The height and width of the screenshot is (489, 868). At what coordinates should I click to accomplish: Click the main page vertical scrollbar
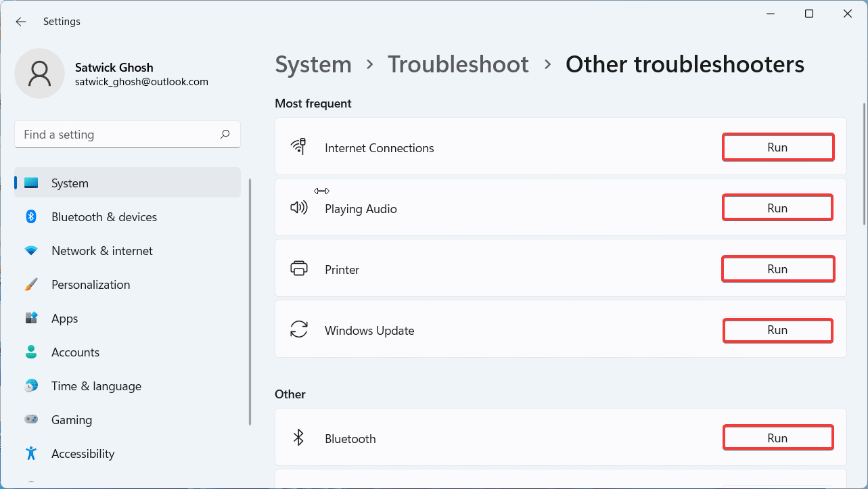click(x=863, y=163)
